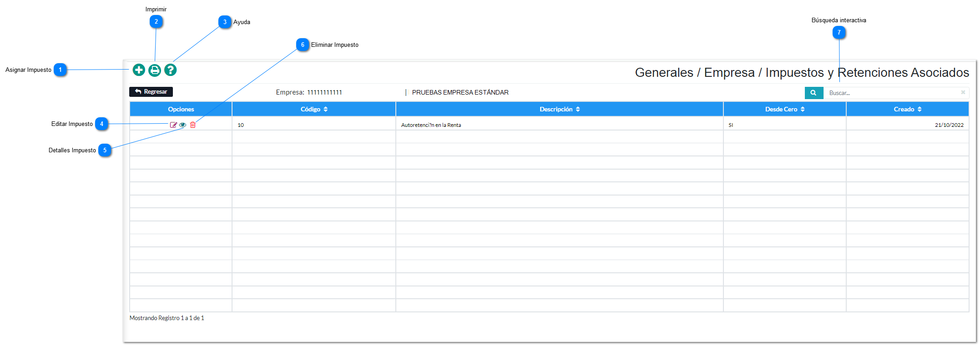
Task: Click the company number "11111111111"
Action: point(324,92)
